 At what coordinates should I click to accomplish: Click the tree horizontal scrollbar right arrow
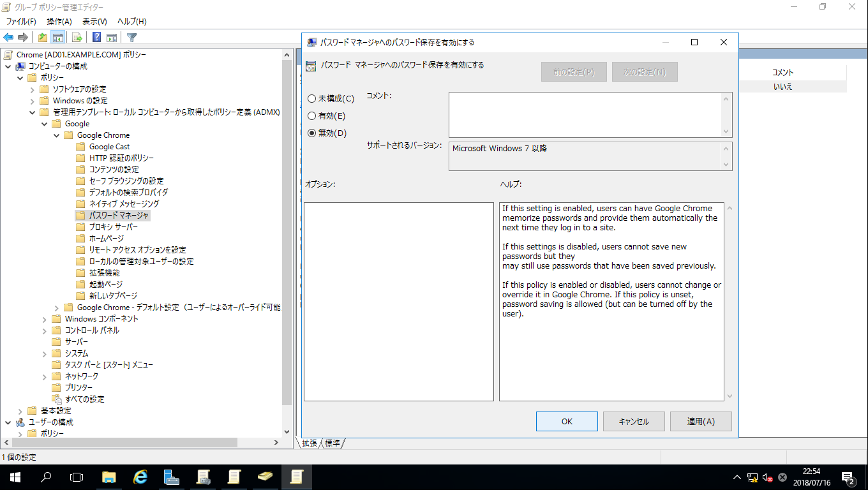coord(276,443)
